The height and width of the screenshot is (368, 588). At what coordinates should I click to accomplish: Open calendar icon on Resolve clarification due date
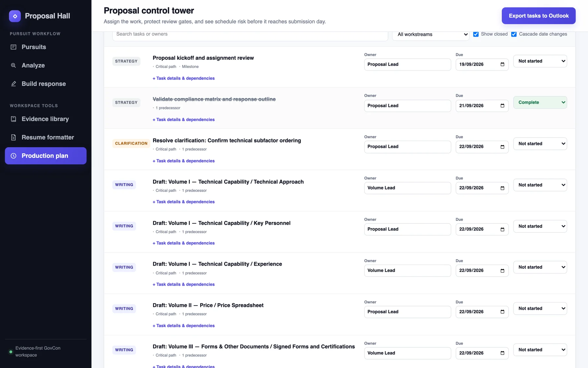click(502, 147)
